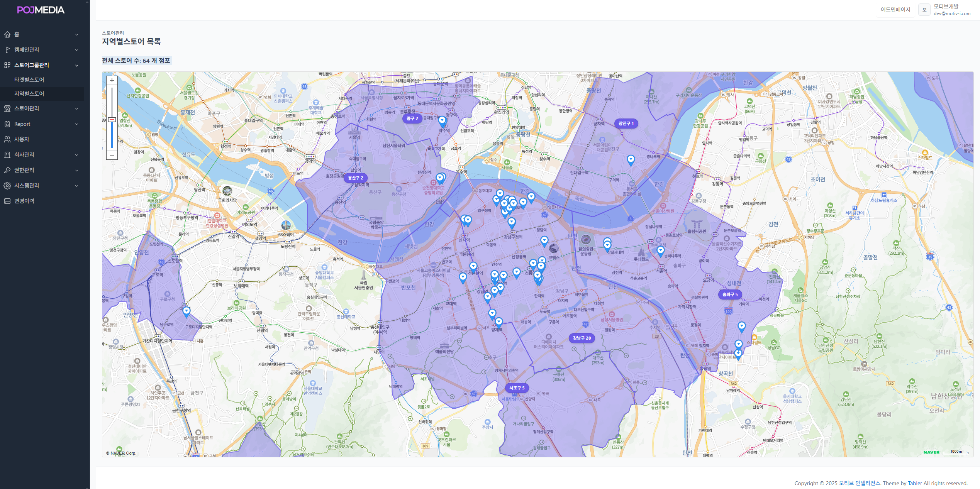Click the Report clipboard icon
This screenshot has width=980, height=489.
point(7,124)
